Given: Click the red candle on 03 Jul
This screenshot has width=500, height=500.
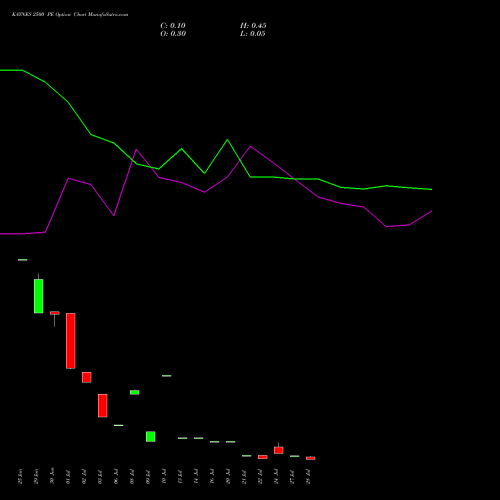Looking at the screenshot, I should [x=103, y=406].
